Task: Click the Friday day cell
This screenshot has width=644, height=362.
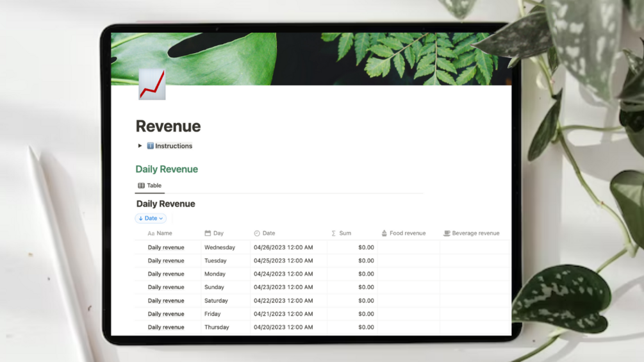Action: point(226,313)
